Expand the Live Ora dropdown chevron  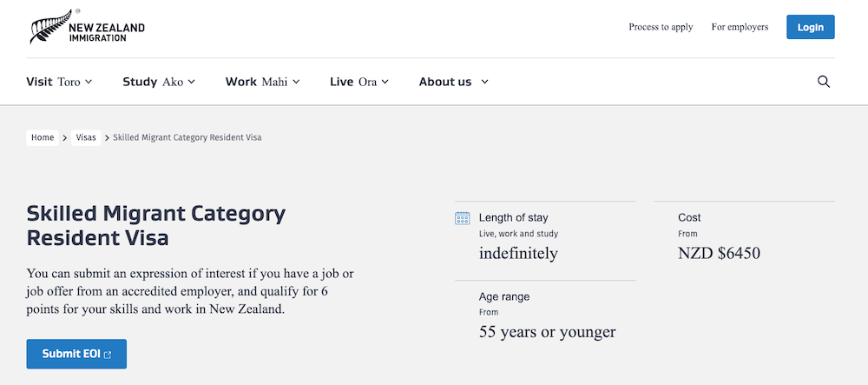[385, 82]
